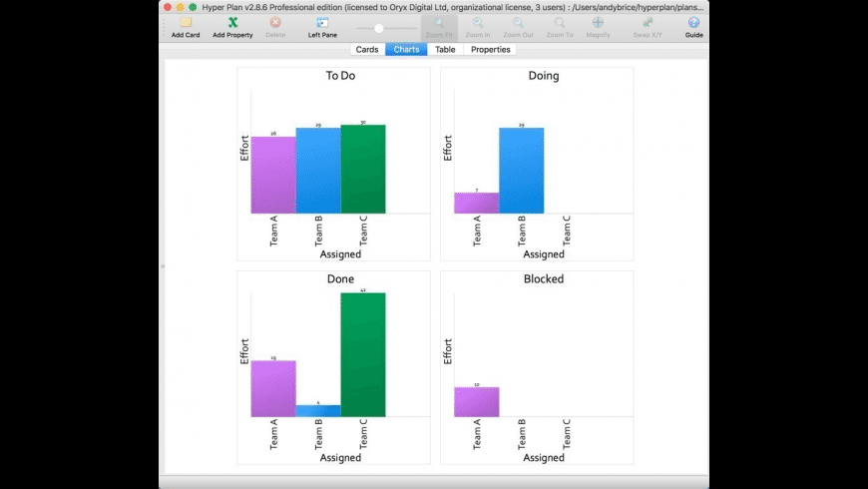Toggle the Left Pane icon
The width and height of the screenshot is (868, 489).
click(x=322, y=23)
